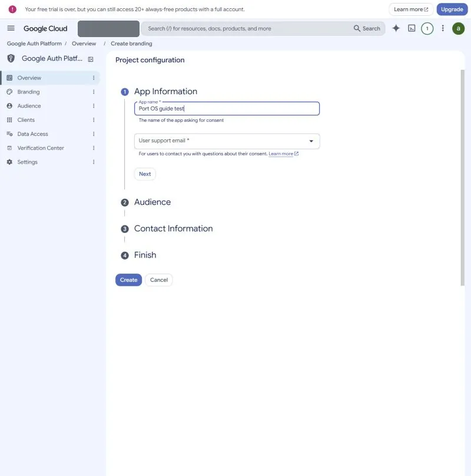Click the Clients grid icon

pyautogui.click(x=9, y=120)
